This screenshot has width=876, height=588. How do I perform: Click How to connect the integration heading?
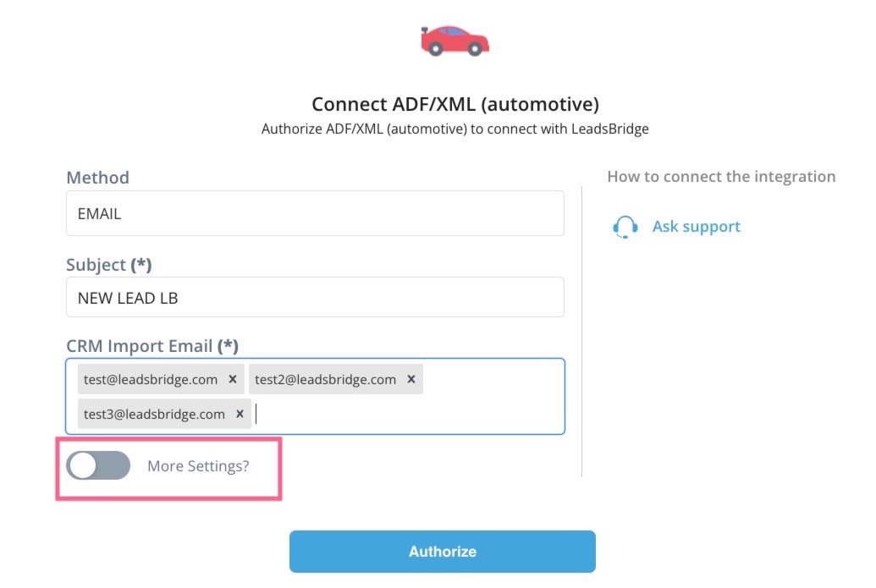pyautogui.click(x=721, y=177)
